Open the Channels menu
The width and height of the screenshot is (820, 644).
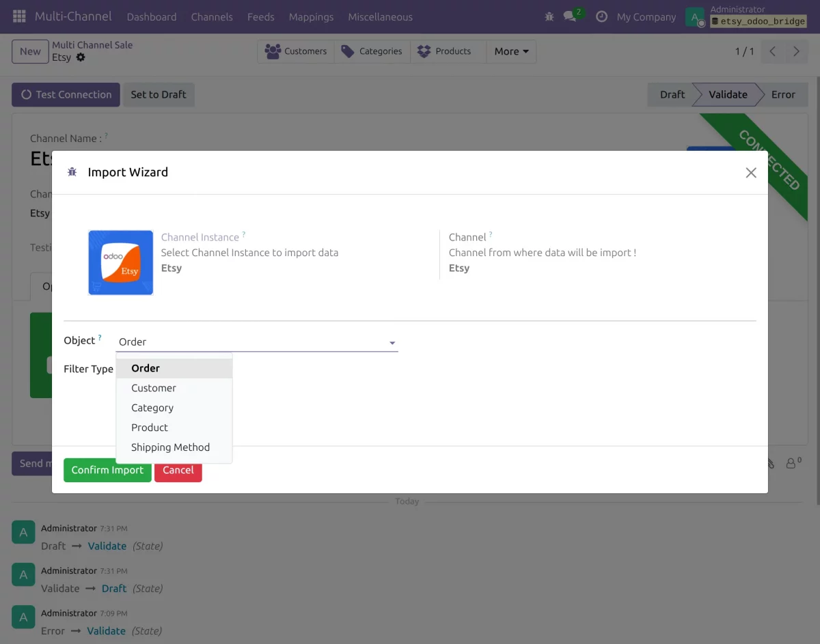(212, 17)
